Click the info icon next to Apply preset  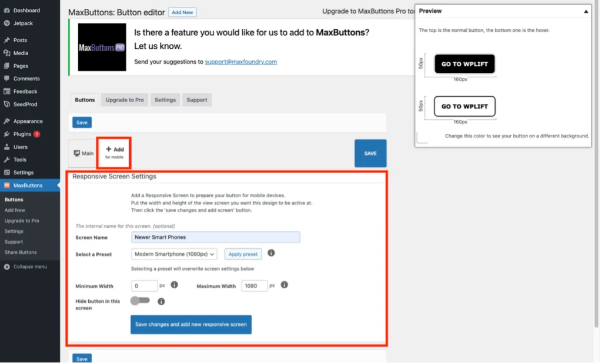(272, 254)
